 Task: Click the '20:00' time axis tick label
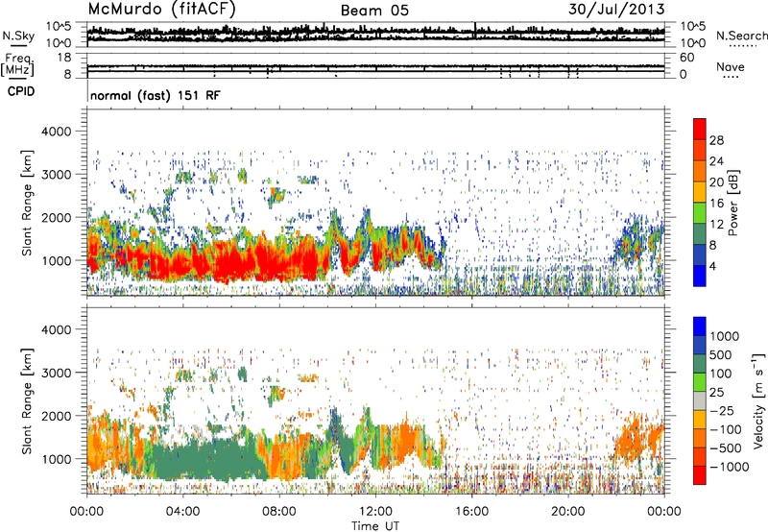coord(568,512)
